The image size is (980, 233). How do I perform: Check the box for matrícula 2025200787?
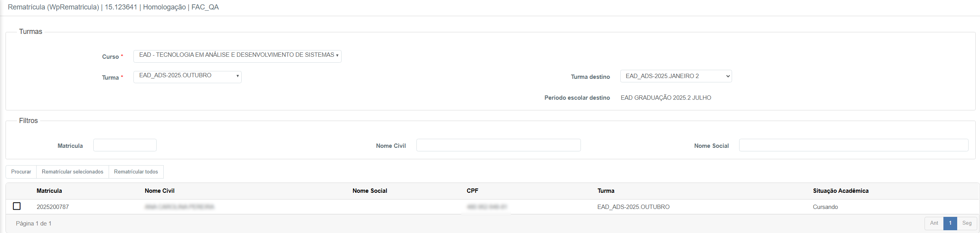pyautogui.click(x=17, y=206)
